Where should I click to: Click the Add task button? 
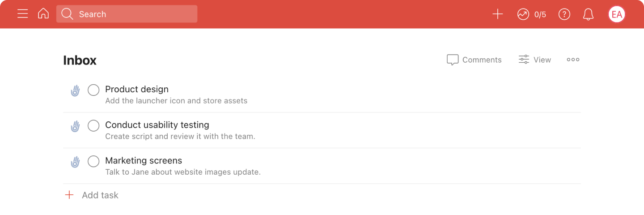pyautogui.click(x=92, y=195)
